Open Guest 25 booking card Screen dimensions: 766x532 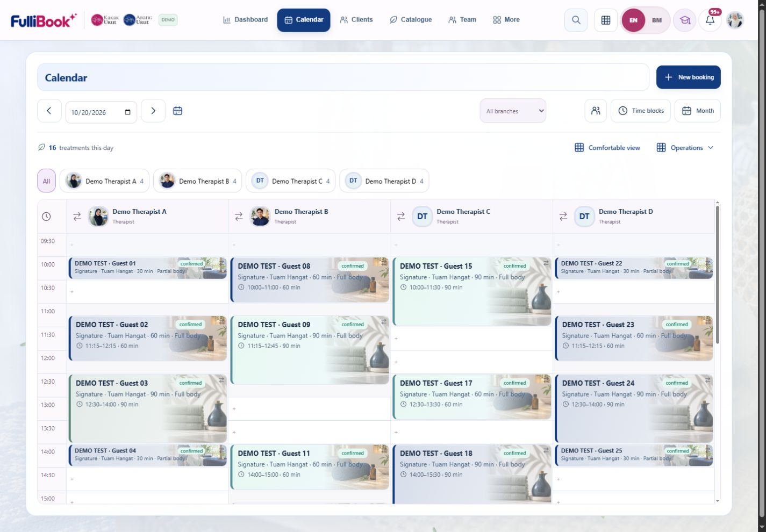634,455
